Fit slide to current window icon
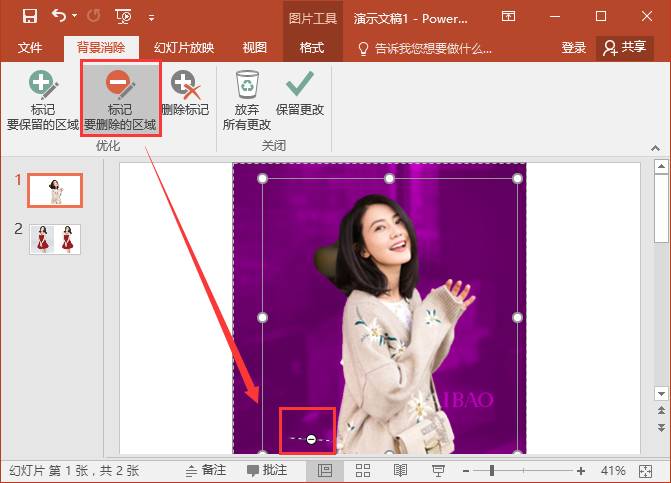Viewport: 671px width, 483px height. coord(645,471)
